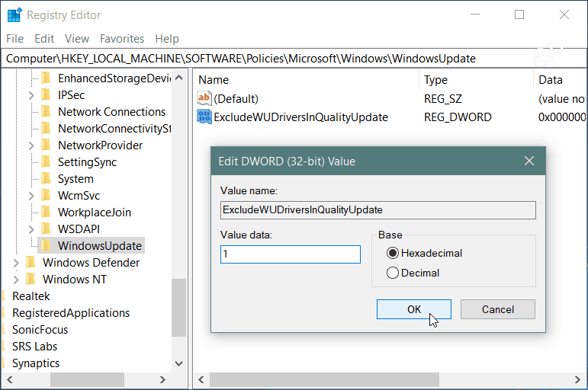
Task: Click the WcmSvc folder icon
Action: click(46, 195)
